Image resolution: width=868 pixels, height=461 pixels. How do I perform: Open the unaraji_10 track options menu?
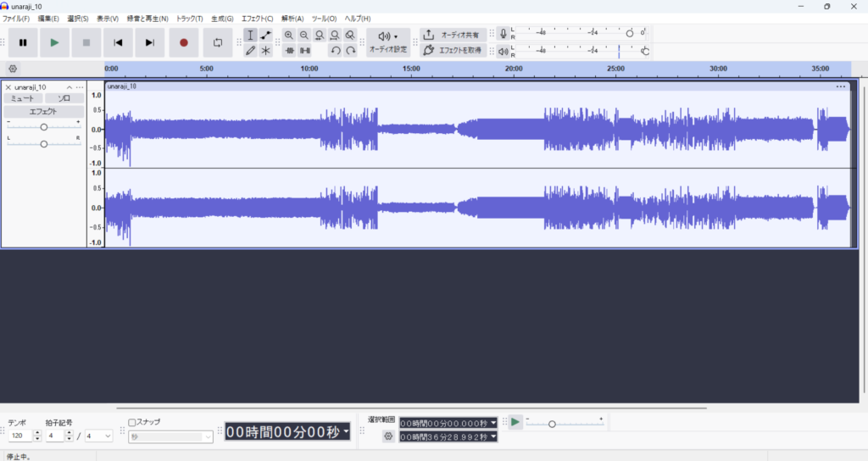(80, 87)
